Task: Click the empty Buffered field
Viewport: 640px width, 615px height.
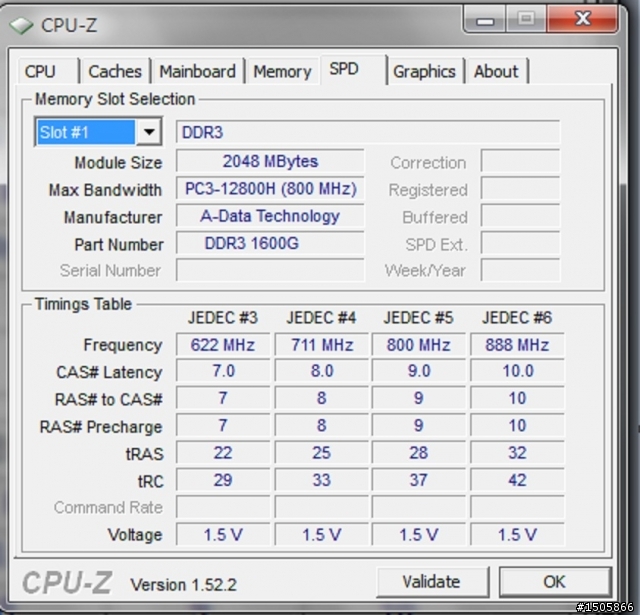Action: point(520,216)
